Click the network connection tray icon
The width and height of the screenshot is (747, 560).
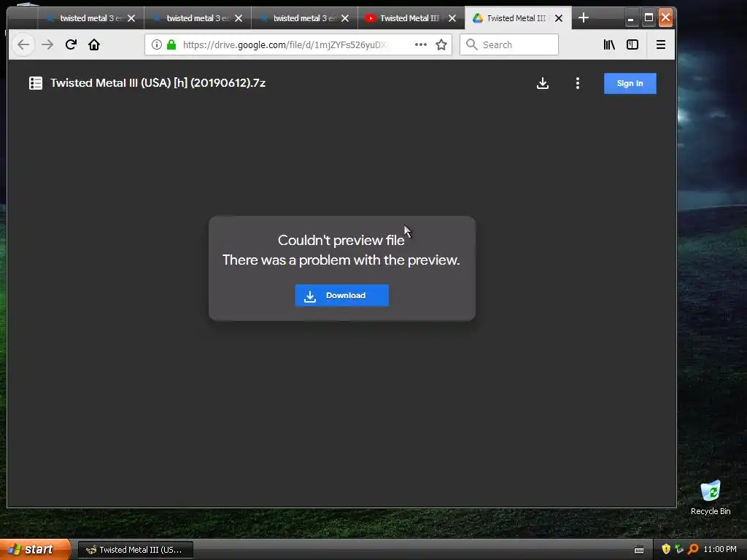click(679, 549)
